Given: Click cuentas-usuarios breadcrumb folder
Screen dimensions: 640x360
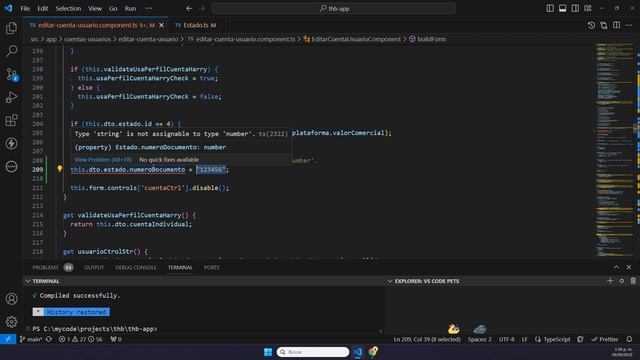Looking at the screenshot, I should point(87,39).
